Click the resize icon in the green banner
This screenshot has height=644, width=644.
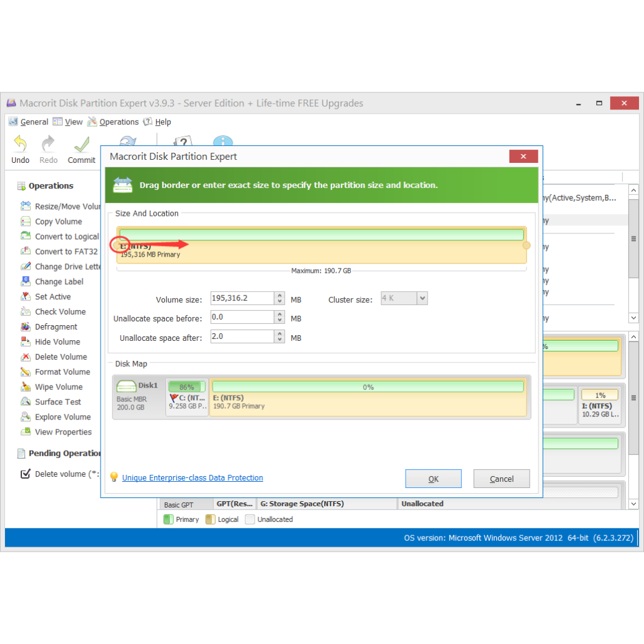(x=123, y=185)
